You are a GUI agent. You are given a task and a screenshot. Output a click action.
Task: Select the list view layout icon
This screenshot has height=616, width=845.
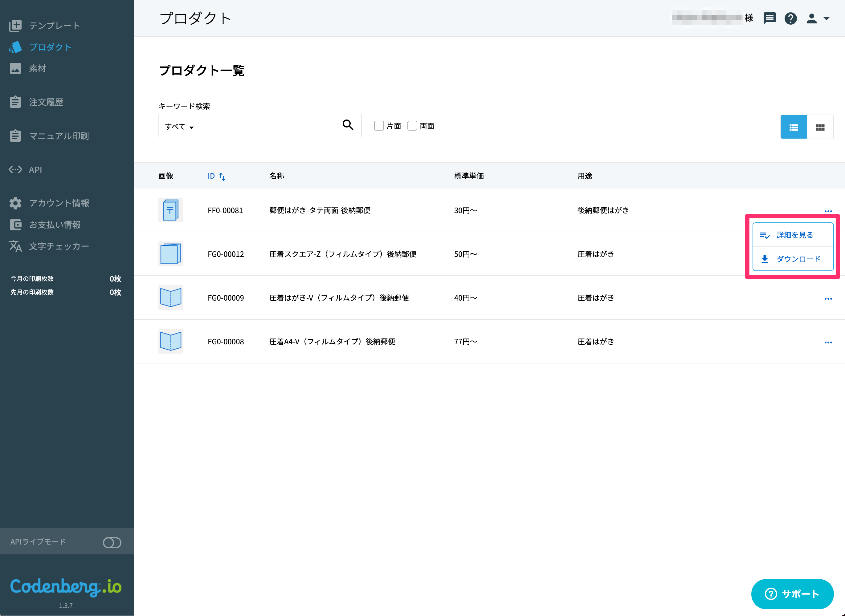click(x=794, y=127)
